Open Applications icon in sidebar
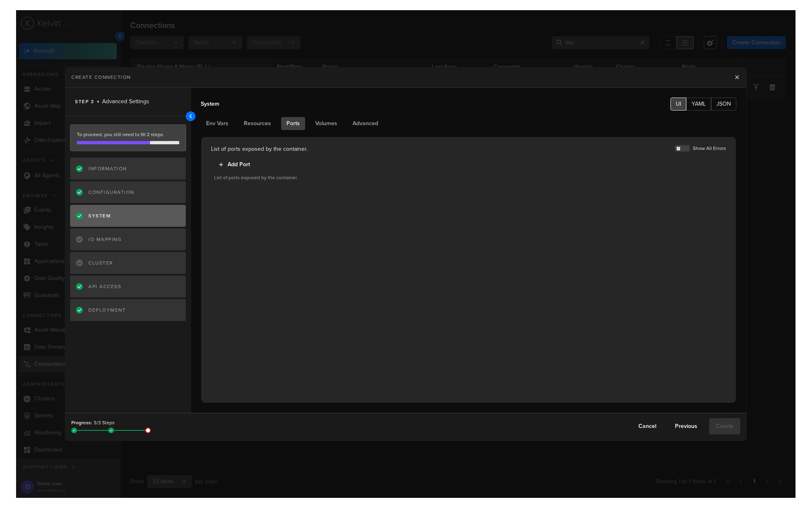This screenshot has height=508, width=812. point(27,261)
